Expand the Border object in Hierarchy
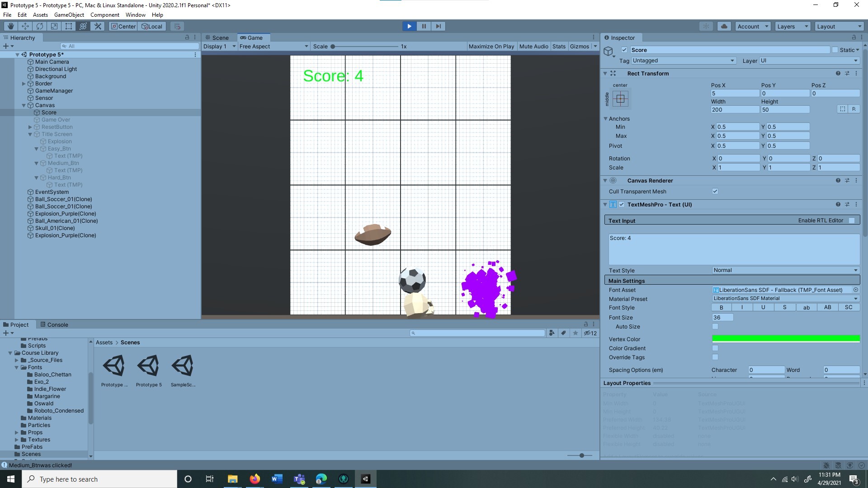The image size is (868, 488). click(x=24, y=84)
